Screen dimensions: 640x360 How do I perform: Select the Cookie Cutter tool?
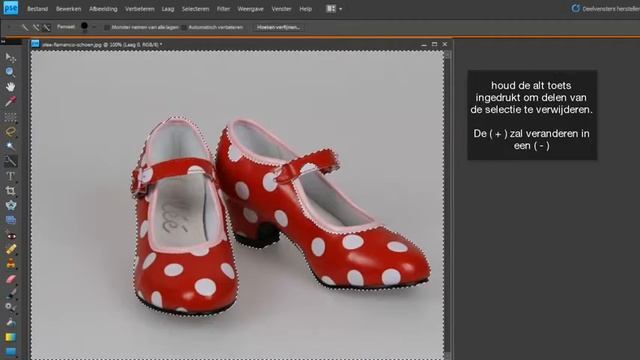(x=10, y=205)
